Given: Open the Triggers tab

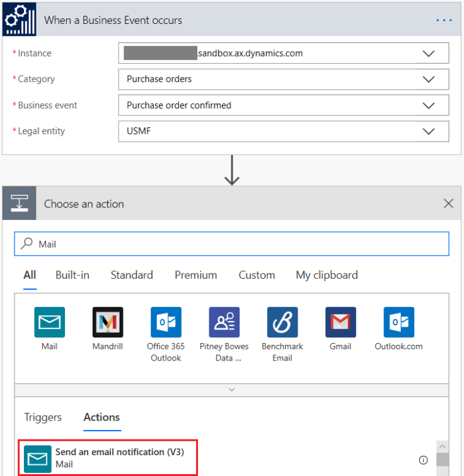Looking at the screenshot, I should coord(43,417).
